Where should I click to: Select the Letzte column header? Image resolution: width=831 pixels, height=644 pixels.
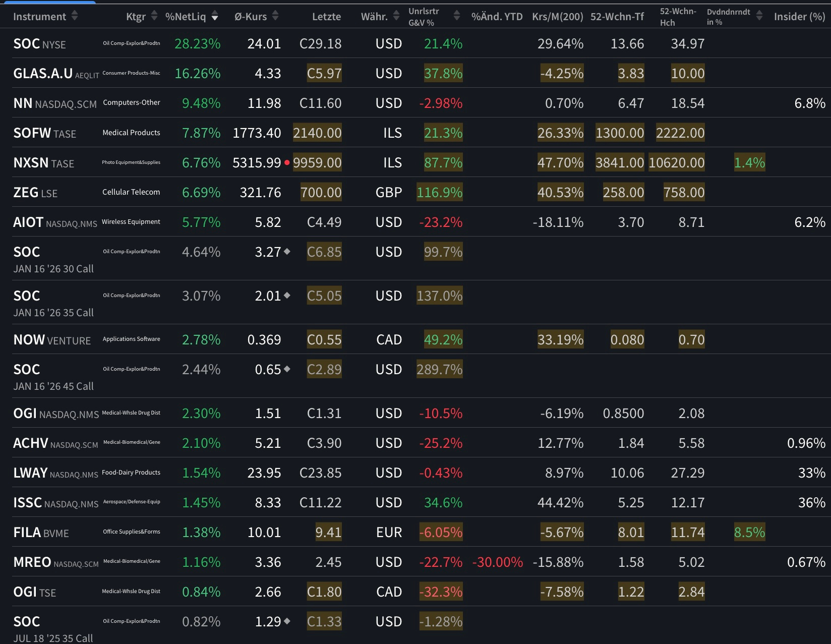tap(326, 17)
